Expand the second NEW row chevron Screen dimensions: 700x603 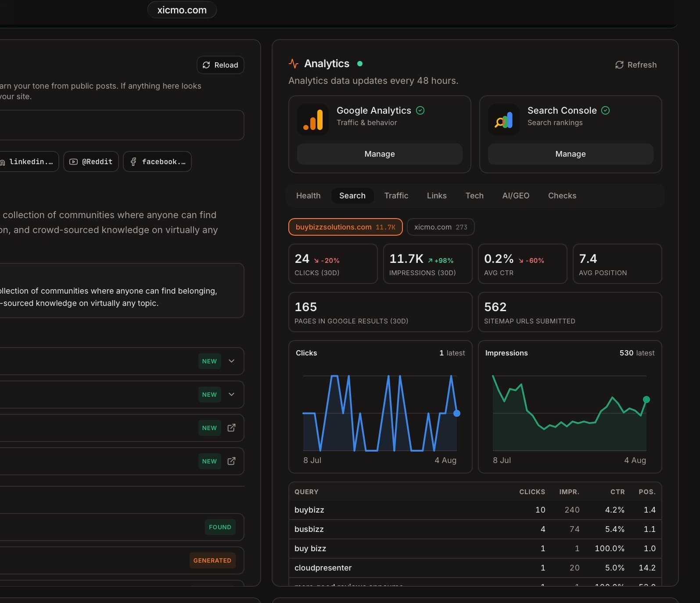click(232, 395)
